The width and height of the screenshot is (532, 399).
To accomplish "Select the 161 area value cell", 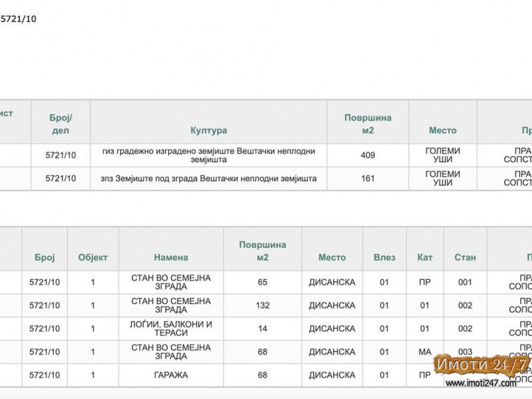I will click(368, 178).
